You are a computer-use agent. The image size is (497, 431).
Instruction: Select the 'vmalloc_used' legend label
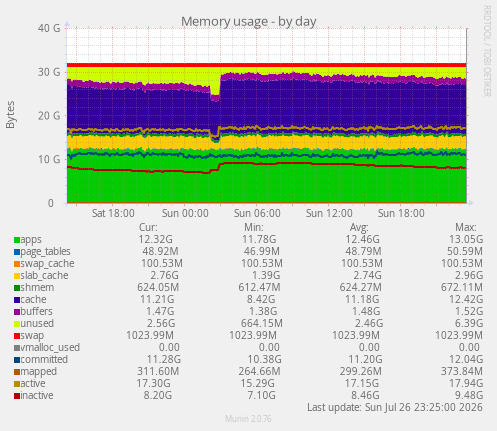[50, 348]
